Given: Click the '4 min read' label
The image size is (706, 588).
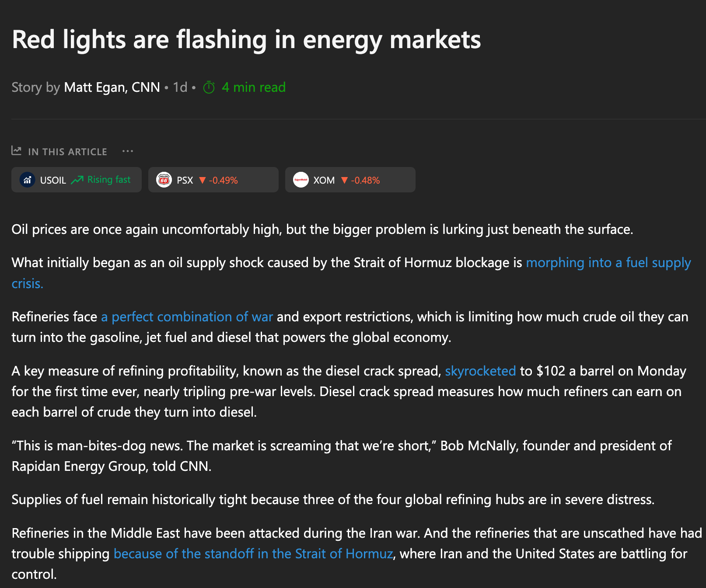Looking at the screenshot, I should 254,87.
